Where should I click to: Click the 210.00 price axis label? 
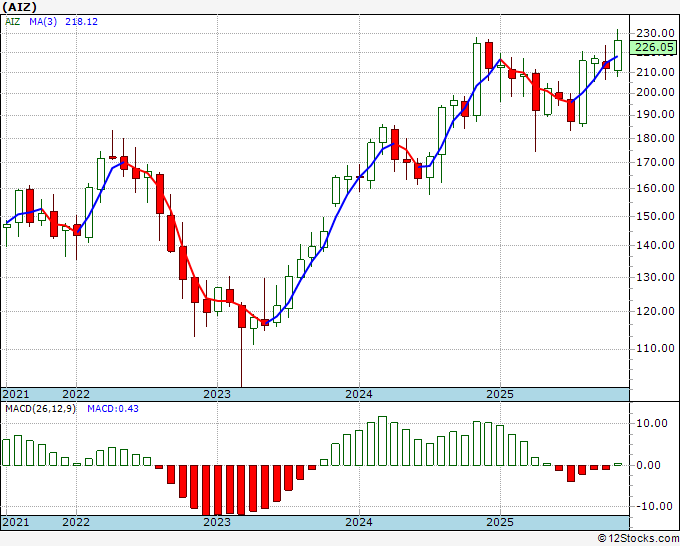click(655, 72)
